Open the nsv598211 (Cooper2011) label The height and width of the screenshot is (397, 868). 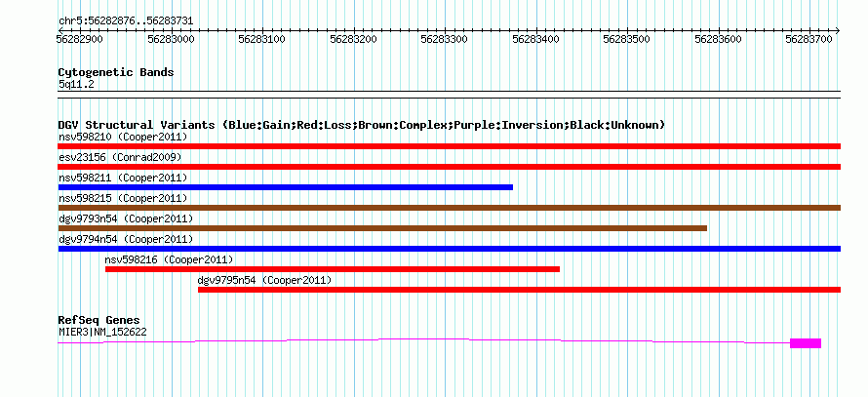point(123,178)
